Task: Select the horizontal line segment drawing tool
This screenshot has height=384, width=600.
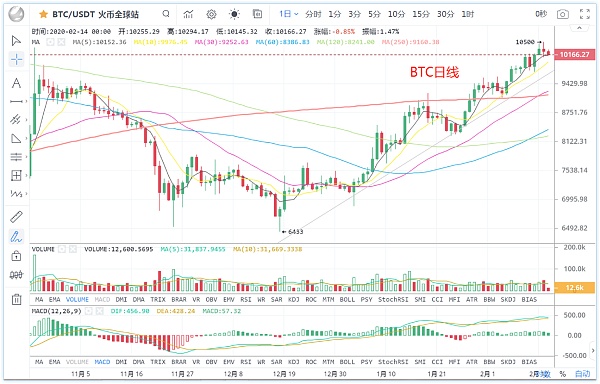Action: point(16,101)
